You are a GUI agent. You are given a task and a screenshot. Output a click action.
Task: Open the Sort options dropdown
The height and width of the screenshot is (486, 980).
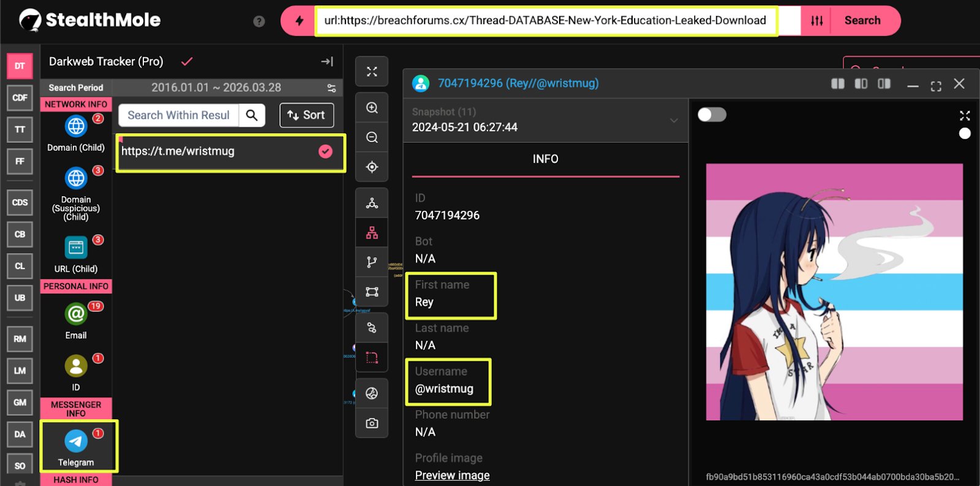click(306, 115)
